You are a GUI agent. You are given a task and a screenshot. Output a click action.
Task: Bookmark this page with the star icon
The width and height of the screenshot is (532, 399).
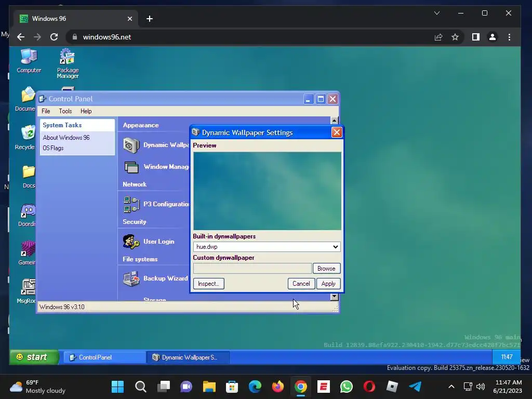click(455, 37)
